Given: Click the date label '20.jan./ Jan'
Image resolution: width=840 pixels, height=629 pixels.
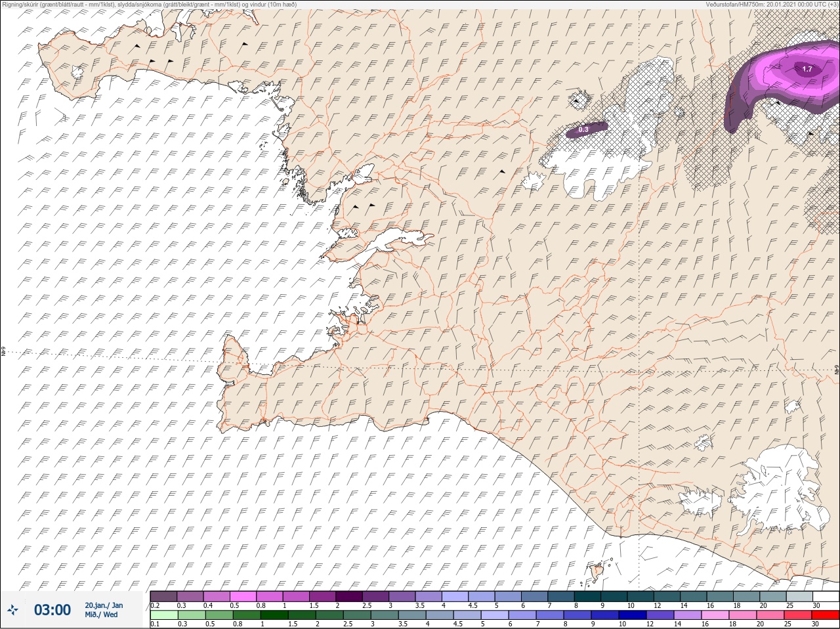Looking at the screenshot, I should [104, 605].
